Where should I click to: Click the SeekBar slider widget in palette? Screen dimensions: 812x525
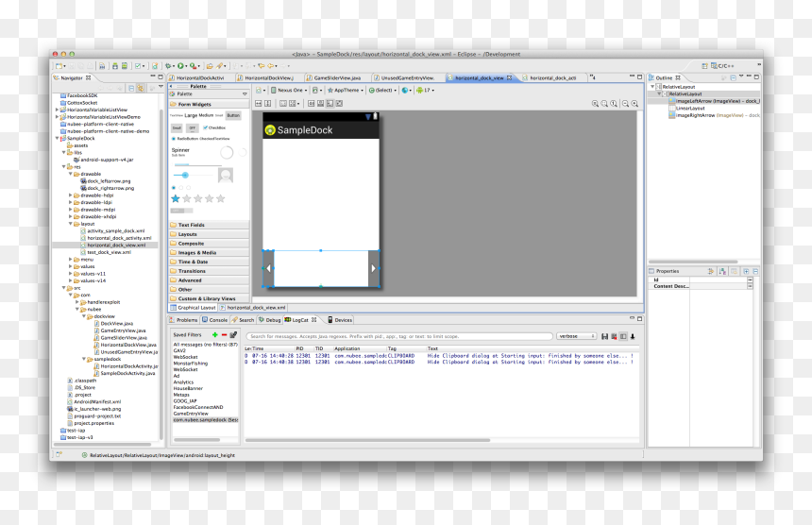193,175
